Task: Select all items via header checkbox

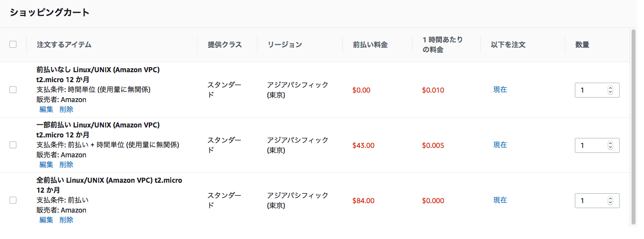Action: pyautogui.click(x=13, y=44)
